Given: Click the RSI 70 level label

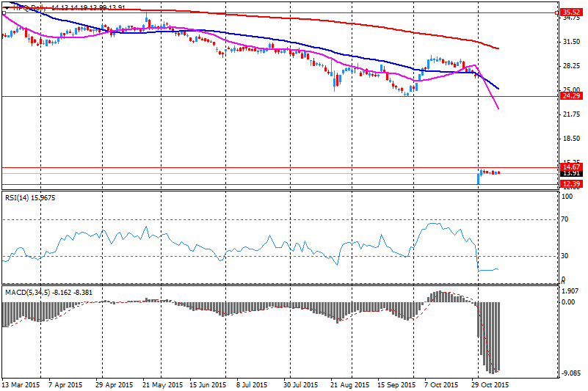Looking at the screenshot, I should (565, 219).
